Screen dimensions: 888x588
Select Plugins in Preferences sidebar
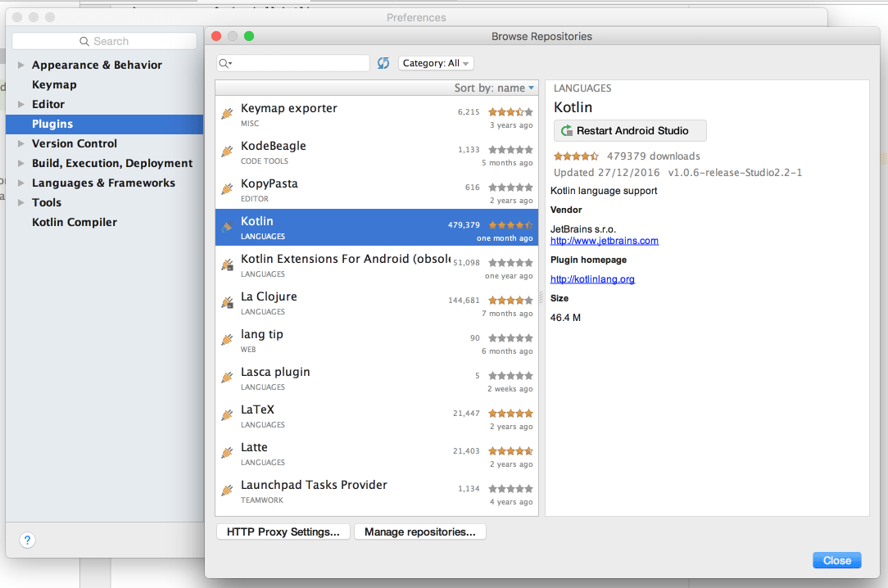tap(104, 124)
